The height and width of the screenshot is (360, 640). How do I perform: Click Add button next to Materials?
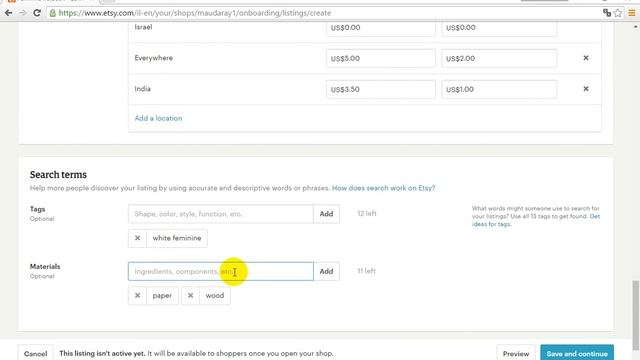coord(326,271)
